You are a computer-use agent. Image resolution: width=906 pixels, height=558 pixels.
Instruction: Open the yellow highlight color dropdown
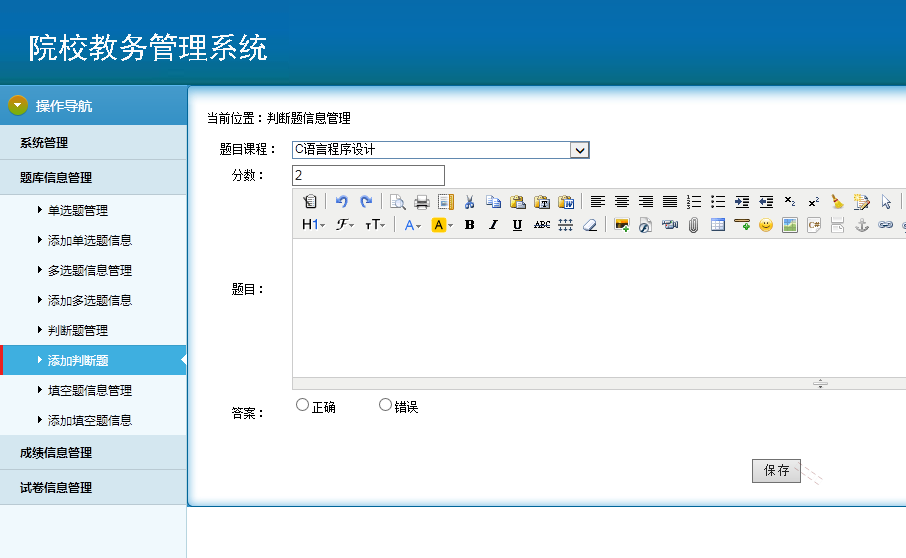coord(442,225)
